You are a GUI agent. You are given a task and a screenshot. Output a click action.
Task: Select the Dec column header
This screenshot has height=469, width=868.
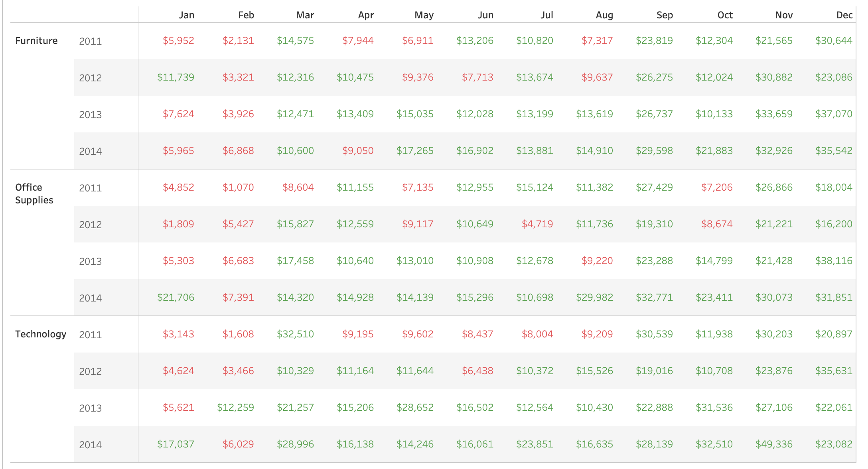tap(844, 15)
